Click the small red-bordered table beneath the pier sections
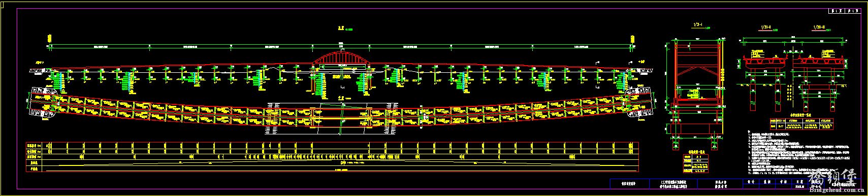 tap(801, 124)
